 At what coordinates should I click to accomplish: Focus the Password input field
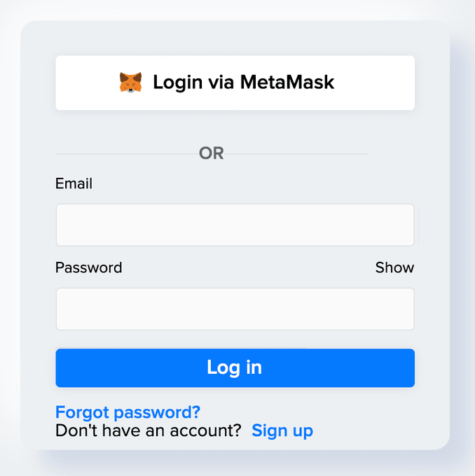(235, 309)
